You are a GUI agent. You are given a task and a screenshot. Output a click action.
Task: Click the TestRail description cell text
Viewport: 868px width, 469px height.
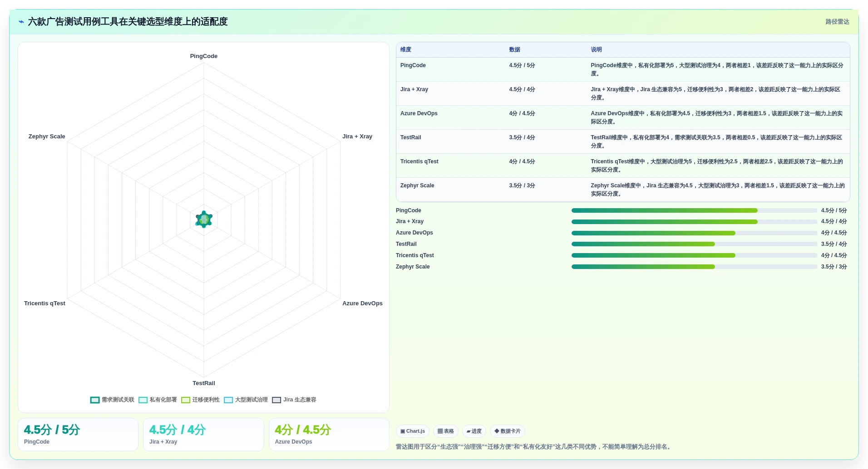(717, 142)
